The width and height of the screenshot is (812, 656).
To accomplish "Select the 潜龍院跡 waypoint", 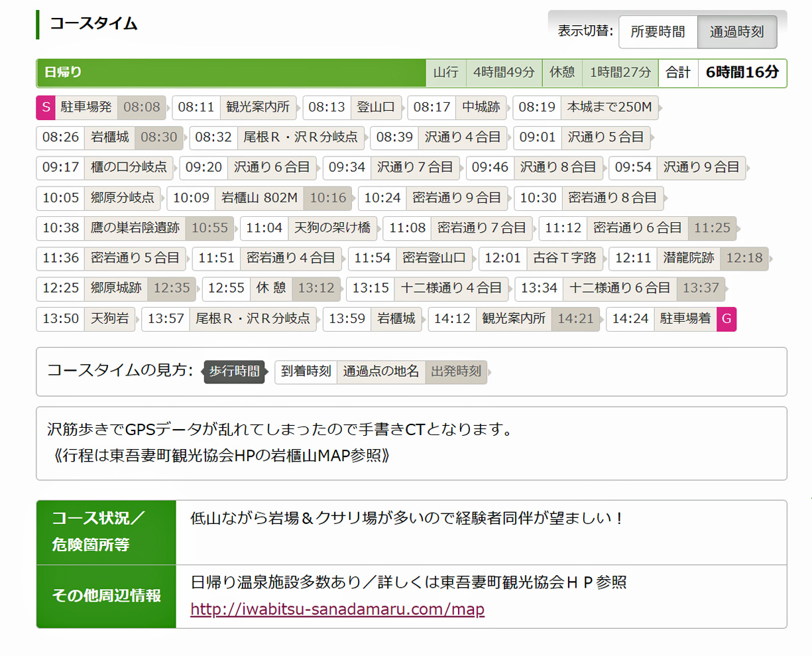I will (x=688, y=258).
